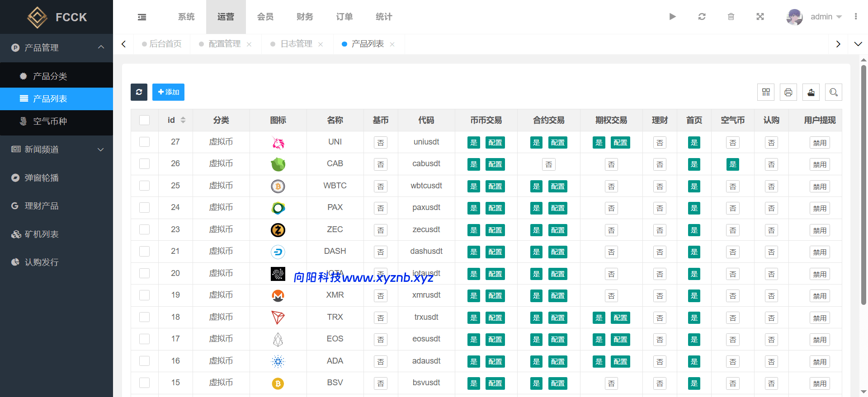
Task: Open the vertical dots more menu
Action: (856, 17)
